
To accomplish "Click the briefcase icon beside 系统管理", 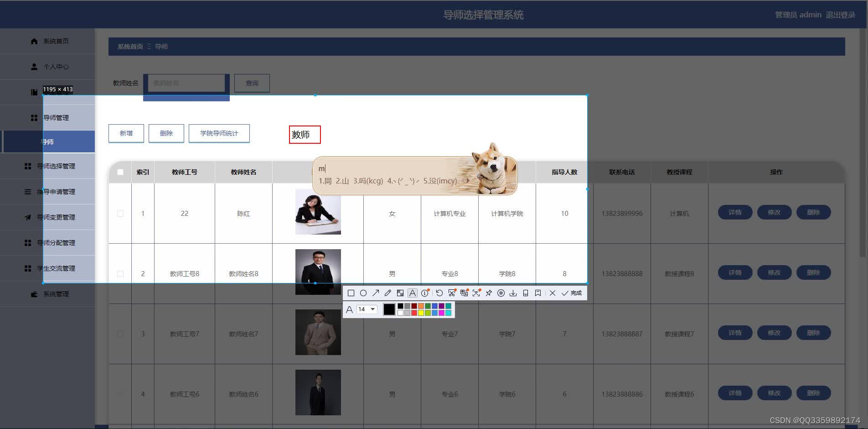I will click(34, 294).
